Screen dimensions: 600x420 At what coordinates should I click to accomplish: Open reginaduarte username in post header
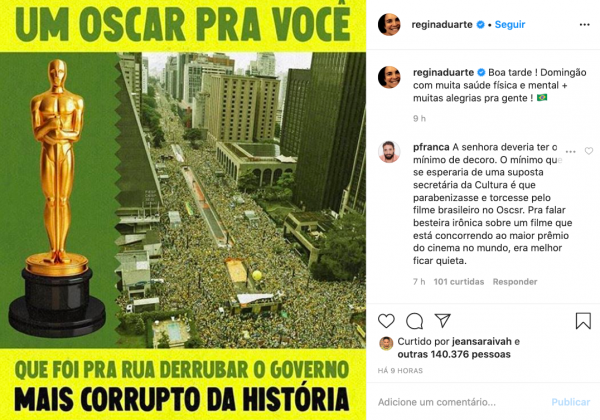(x=442, y=24)
